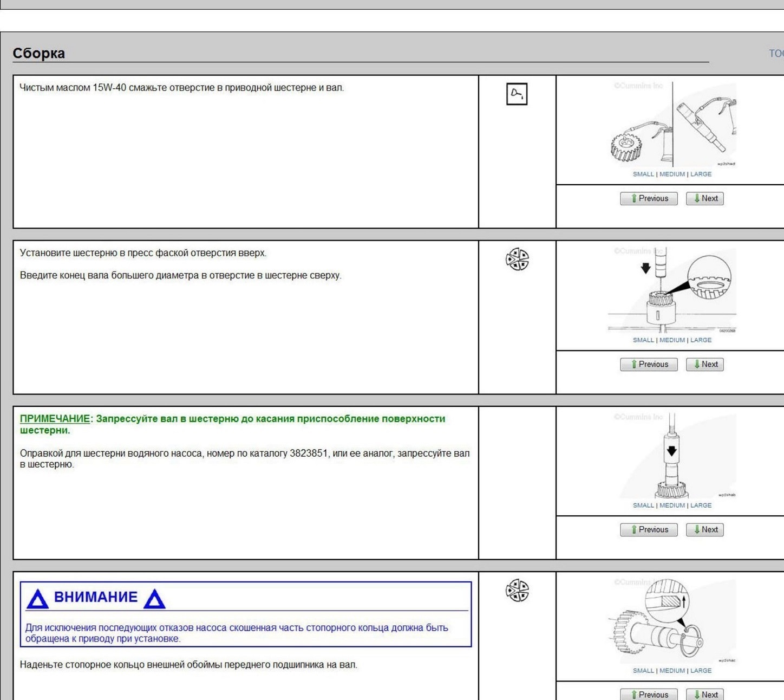
Task: Select MEDIUM size for gear press image
Action: [672, 340]
